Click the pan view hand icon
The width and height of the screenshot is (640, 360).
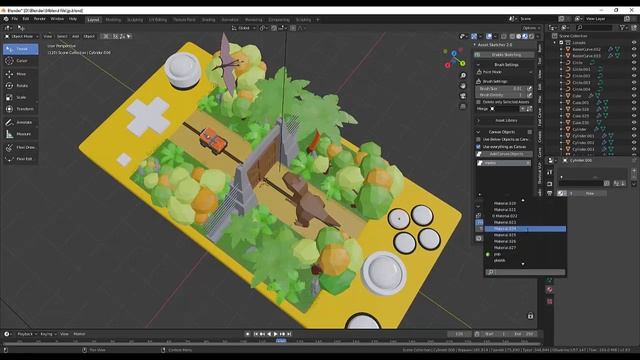(x=463, y=86)
